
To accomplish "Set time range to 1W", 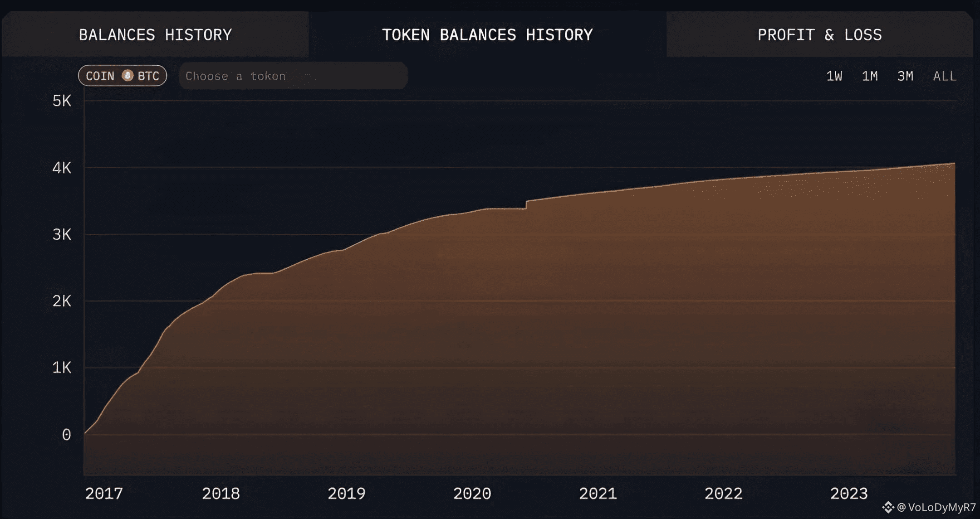I will tap(834, 76).
